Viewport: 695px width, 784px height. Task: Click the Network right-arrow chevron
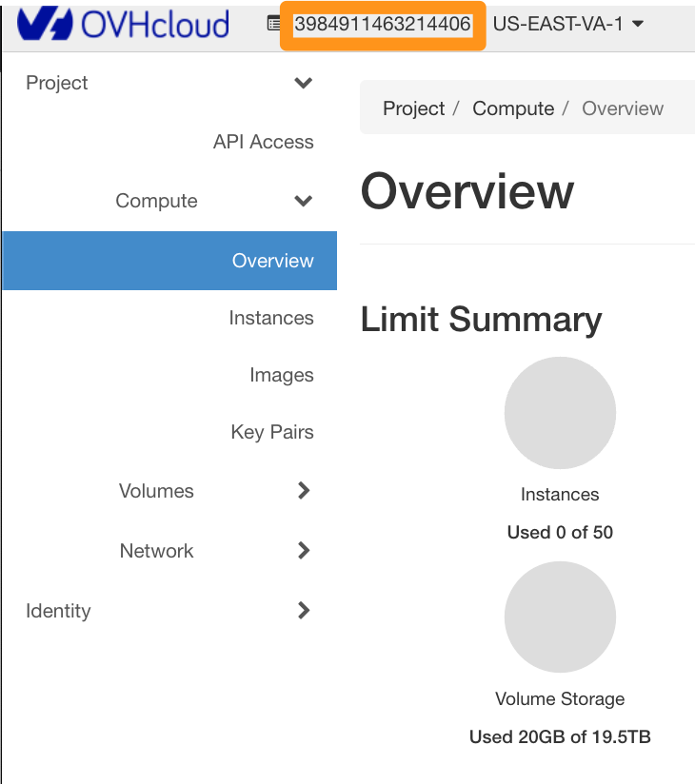[x=304, y=551]
